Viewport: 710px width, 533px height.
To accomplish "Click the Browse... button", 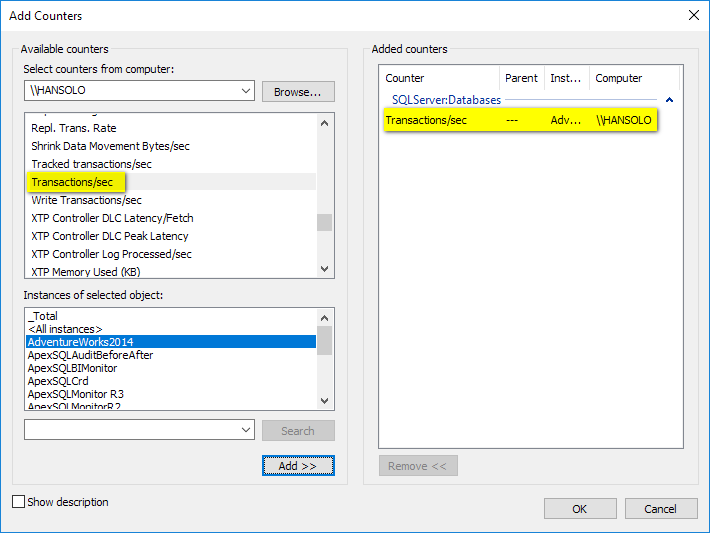I will (298, 91).
